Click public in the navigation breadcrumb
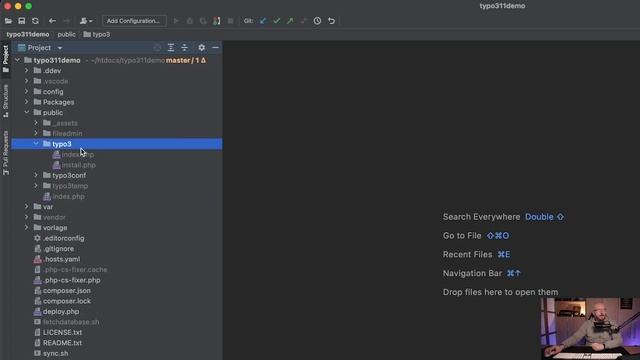The width and height of the screenshot is (640, 360). pyautogui.click(x=67, y=34)
